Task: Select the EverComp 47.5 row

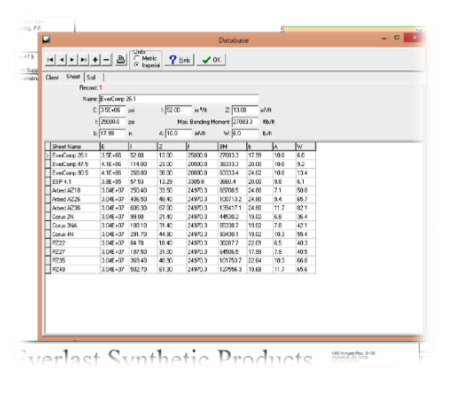Action: tap(180, 164)
